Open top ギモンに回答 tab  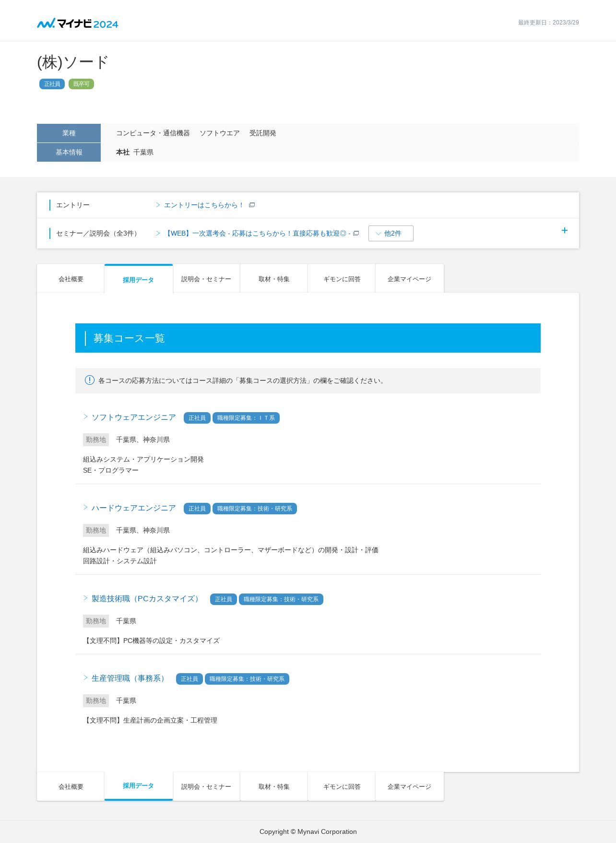(x=342, y=279)
